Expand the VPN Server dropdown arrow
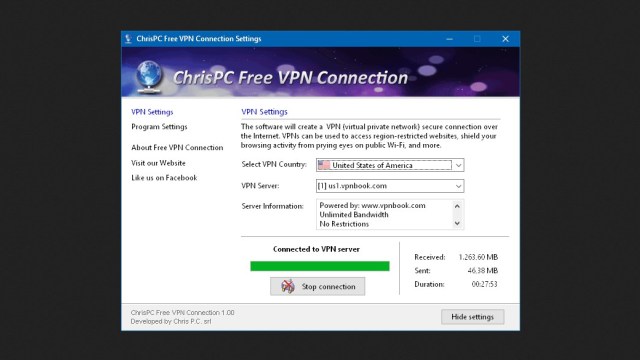Screen dimensions: 640x360 coord(458,186)
